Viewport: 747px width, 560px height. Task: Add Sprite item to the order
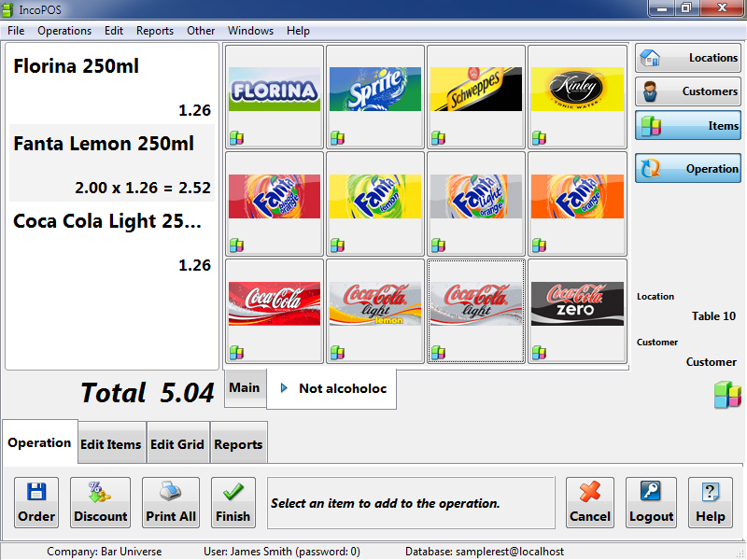point(375,97)
